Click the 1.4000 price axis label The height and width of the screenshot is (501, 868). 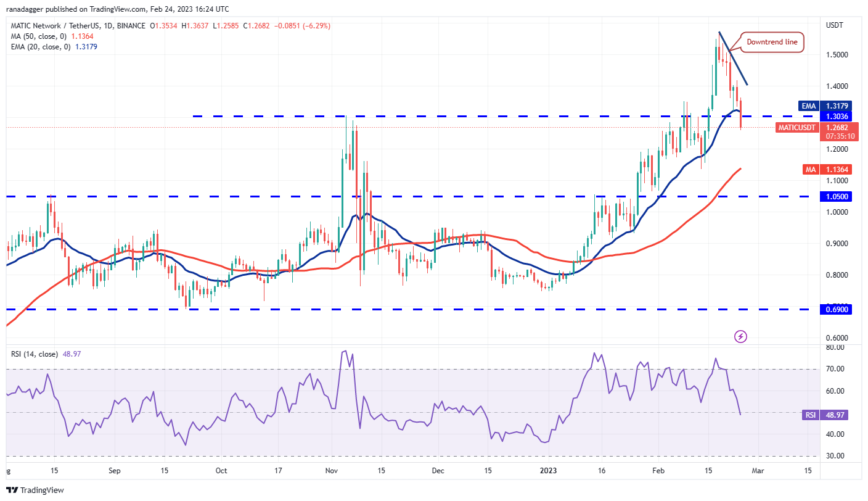click(837, 86)
